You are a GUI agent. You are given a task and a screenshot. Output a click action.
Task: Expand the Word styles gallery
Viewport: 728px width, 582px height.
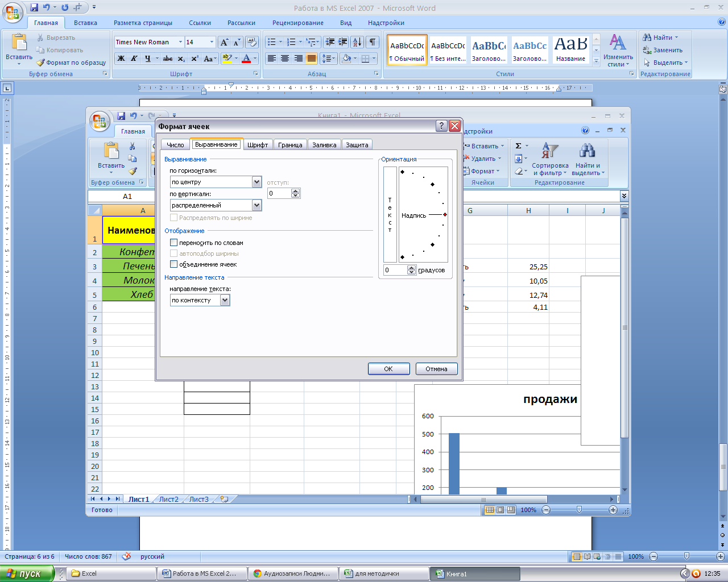(596, 61)
